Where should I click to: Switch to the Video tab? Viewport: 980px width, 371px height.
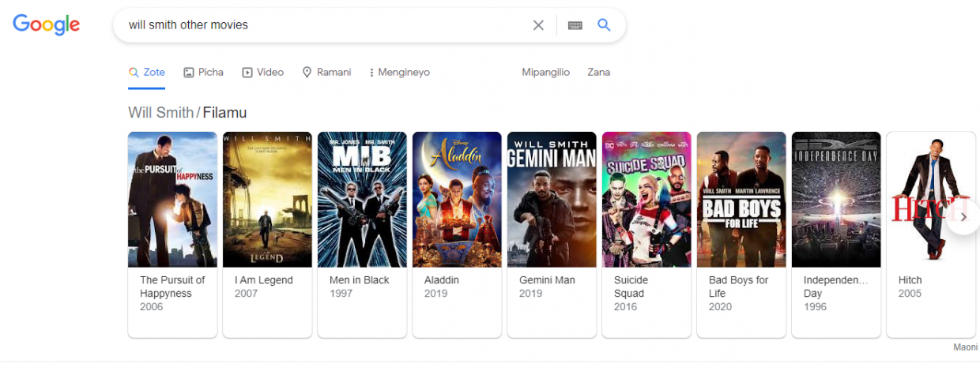point(262,72)
